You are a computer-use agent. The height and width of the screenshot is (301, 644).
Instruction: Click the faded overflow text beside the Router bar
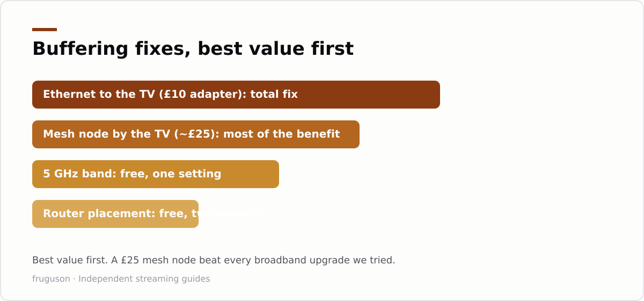pyautogui.click(x=232, y=214)
